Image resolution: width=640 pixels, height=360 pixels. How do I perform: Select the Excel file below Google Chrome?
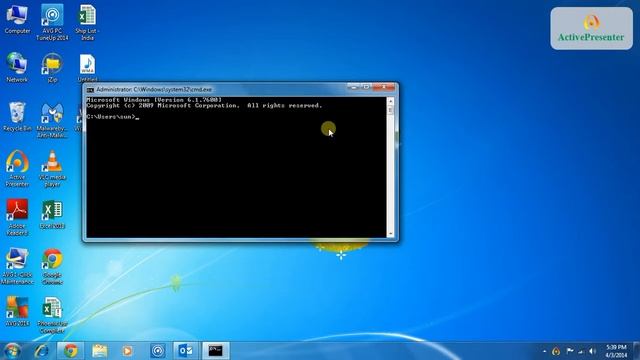(52, 315)
